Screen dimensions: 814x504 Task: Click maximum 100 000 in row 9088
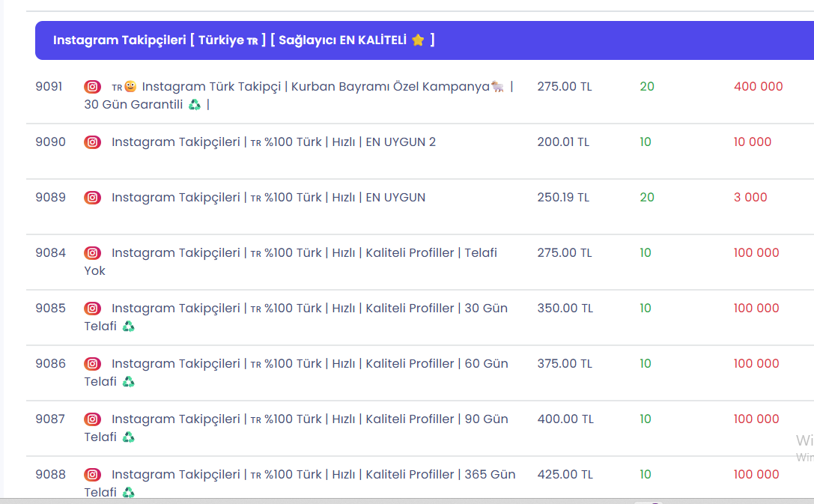coord(756,475)
